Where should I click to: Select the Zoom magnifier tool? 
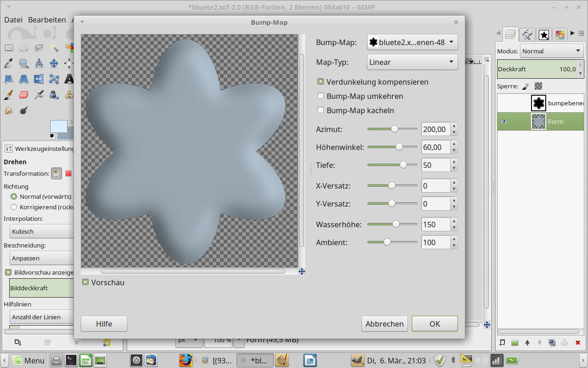(24, 63)
